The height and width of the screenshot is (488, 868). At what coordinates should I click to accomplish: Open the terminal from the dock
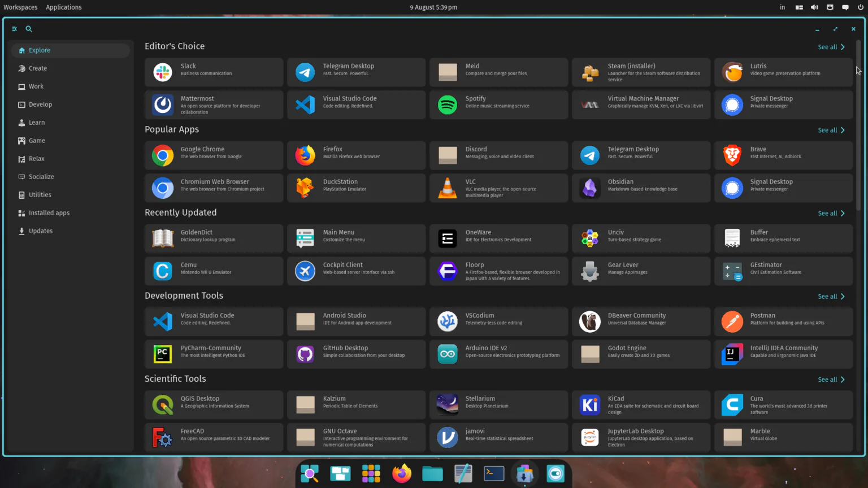494,473
